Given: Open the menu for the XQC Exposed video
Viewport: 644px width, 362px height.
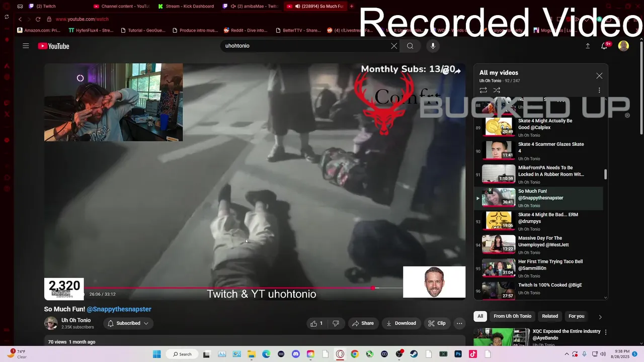Looking at the screenshot, I should tap(606, 332).
